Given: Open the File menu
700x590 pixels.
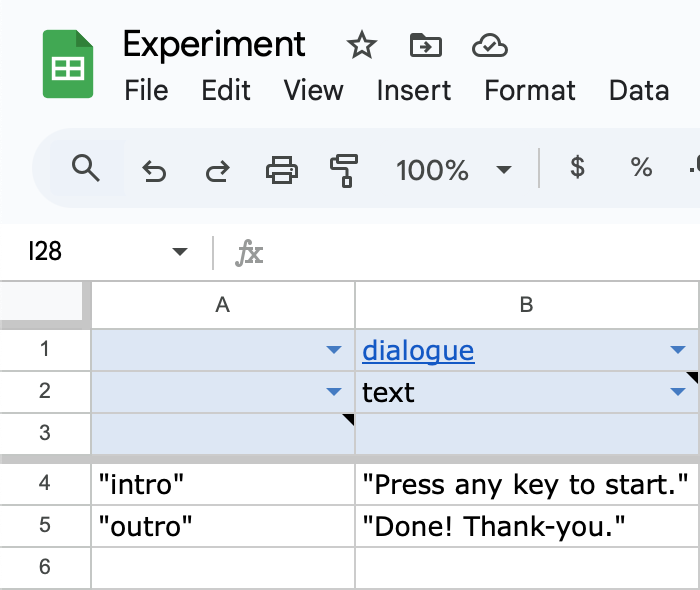Looking at the screenshot, I should 146,91.
